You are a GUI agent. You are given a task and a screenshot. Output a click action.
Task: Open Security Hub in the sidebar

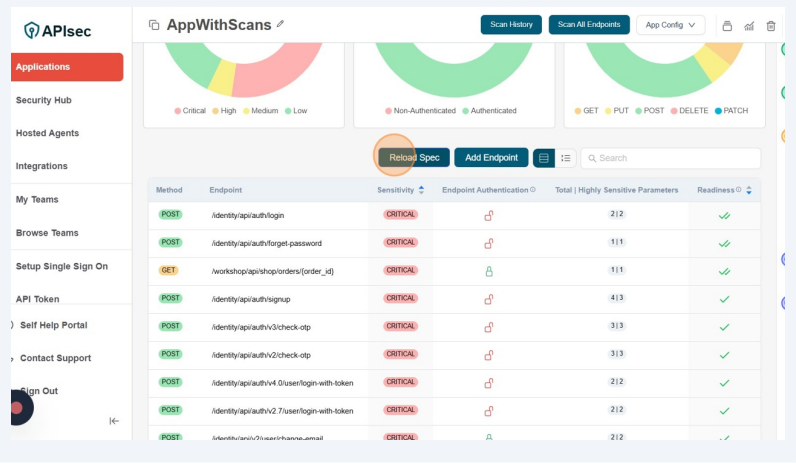pyautogui.click(x=44, y=101)
